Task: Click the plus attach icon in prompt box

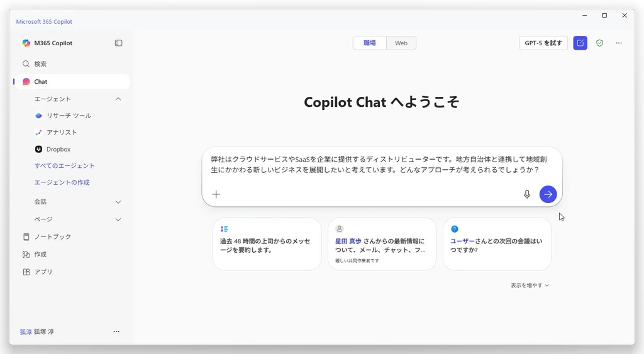Action: [x=216, y=194]
